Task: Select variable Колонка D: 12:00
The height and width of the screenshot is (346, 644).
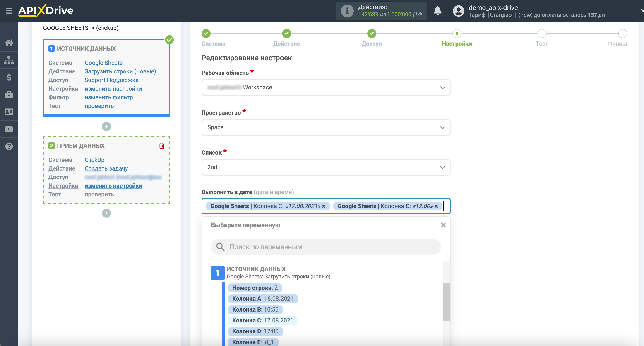Action: click(255, 331)
